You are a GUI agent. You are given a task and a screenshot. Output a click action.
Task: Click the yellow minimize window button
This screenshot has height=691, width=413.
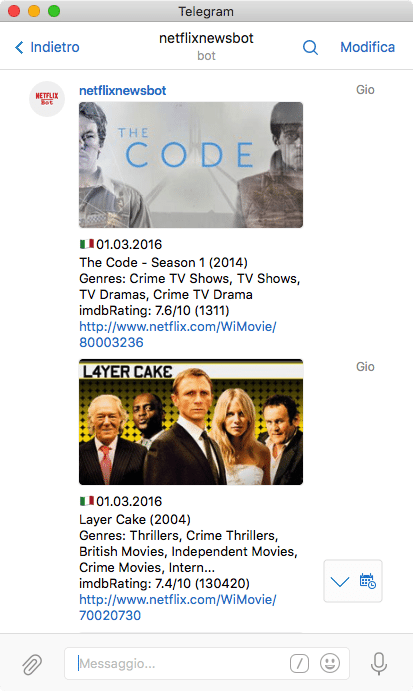34,11
